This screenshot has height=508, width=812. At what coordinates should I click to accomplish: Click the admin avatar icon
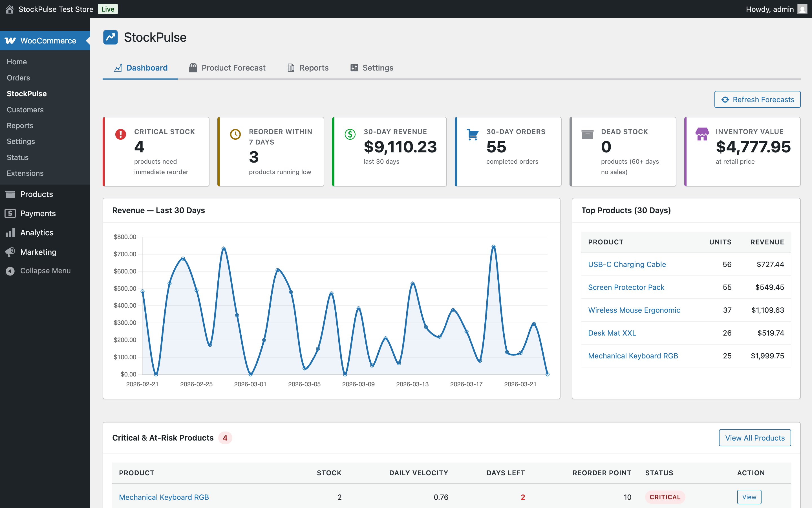point(802,9)
